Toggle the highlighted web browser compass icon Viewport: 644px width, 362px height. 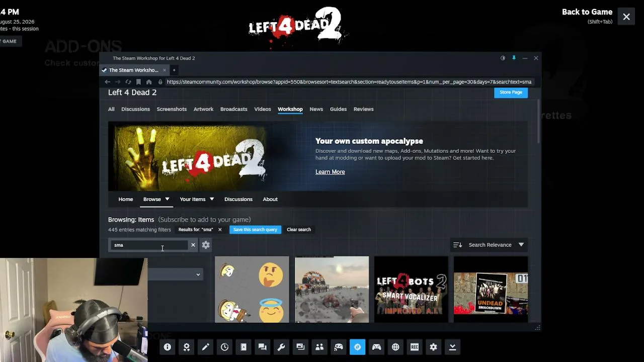point(357,347)
